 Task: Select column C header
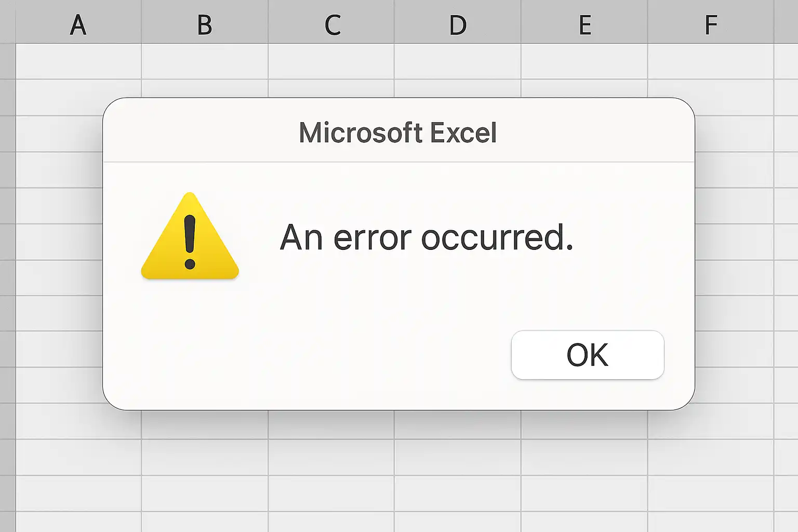coord(331,24)
